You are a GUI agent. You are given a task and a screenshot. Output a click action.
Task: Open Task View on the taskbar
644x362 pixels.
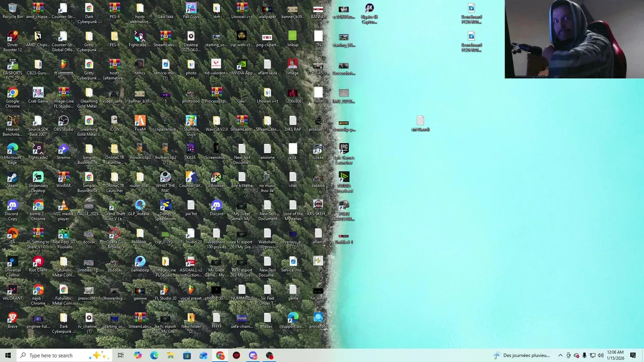(121, 355)
